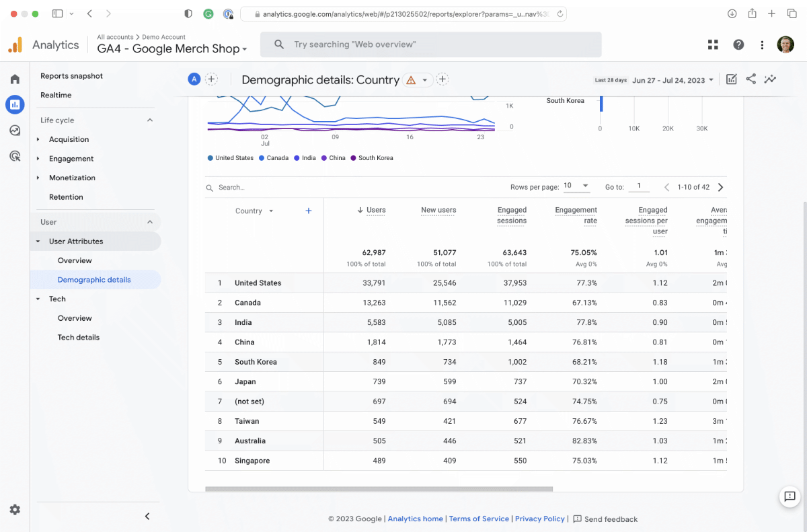Screen dimensions: 807x532
Task: Switch to the Demographic details report
Action: pyautogui.click(x=93, y=279)
